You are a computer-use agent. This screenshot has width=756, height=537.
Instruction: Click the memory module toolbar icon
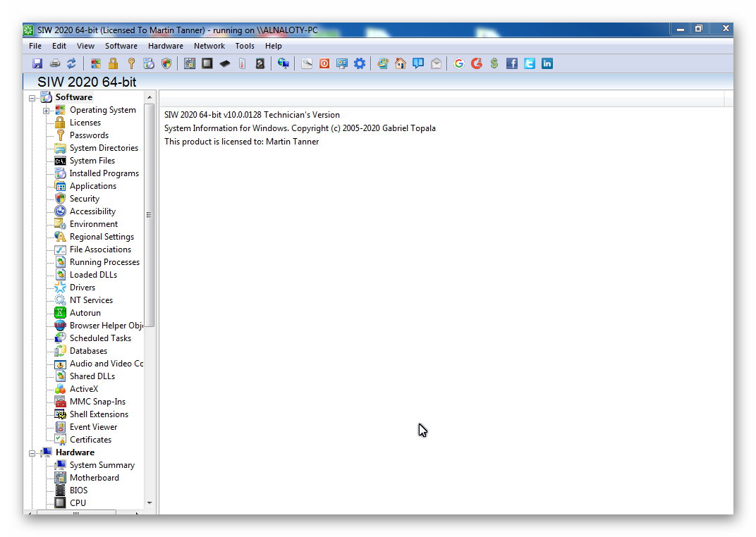[225, 63]
